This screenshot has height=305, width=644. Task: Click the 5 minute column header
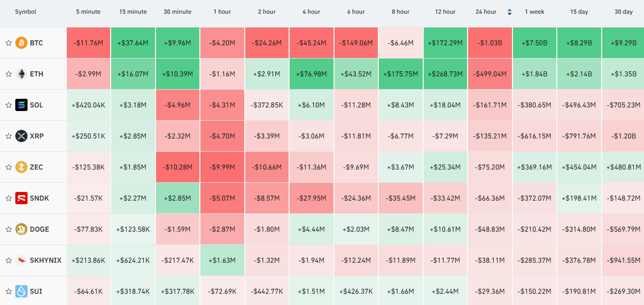click(x=88, y=12)
